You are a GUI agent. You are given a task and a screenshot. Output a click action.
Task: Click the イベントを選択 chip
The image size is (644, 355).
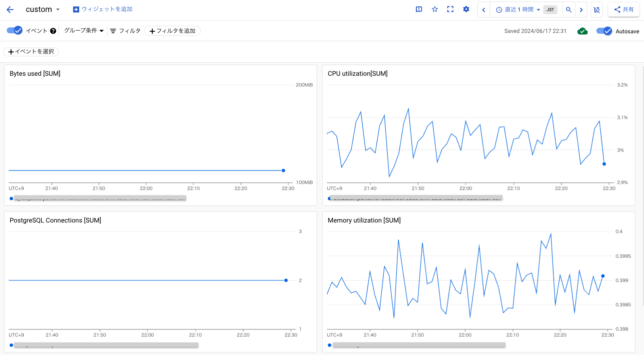point(31,52)
